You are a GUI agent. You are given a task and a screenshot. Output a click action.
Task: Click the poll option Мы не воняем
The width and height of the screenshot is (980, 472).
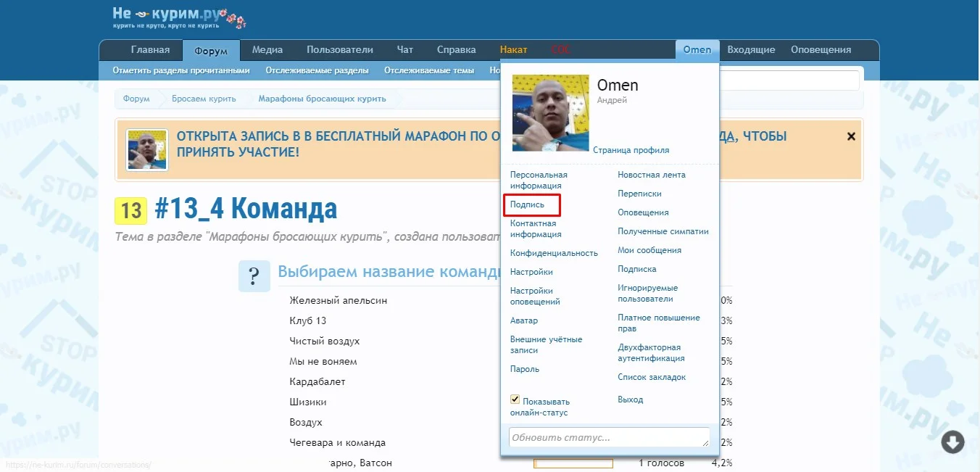(323, 361)
